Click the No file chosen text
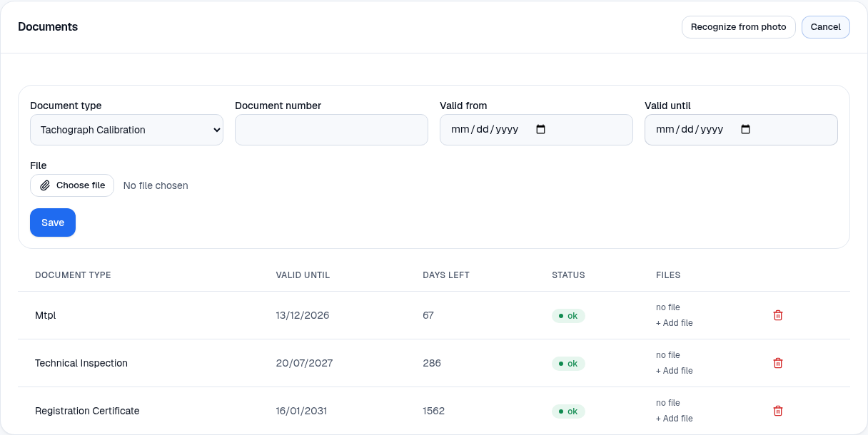868x435 pixels. (x=156, y=185)
